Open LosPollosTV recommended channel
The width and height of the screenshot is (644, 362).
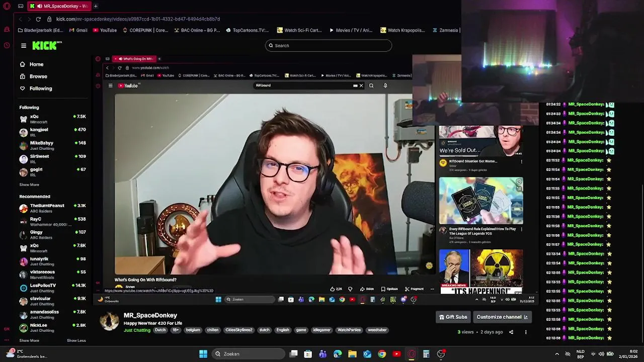(52, 288)
